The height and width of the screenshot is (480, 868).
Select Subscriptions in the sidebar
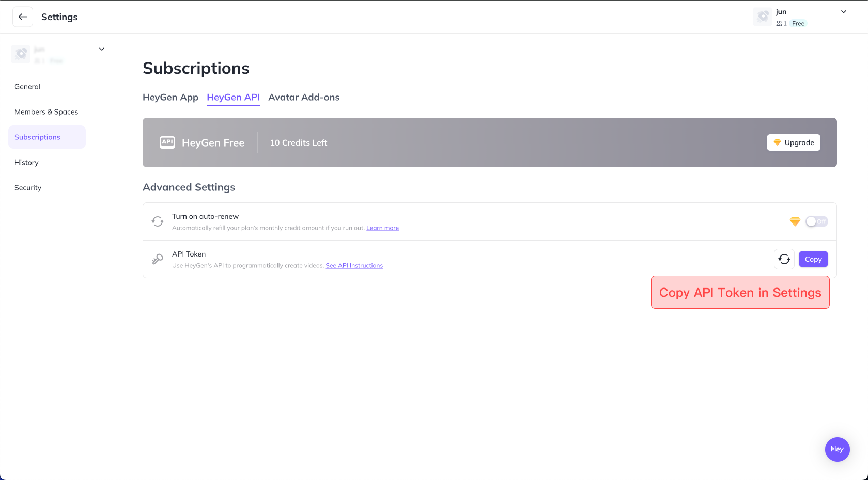[x=47, y=137]
